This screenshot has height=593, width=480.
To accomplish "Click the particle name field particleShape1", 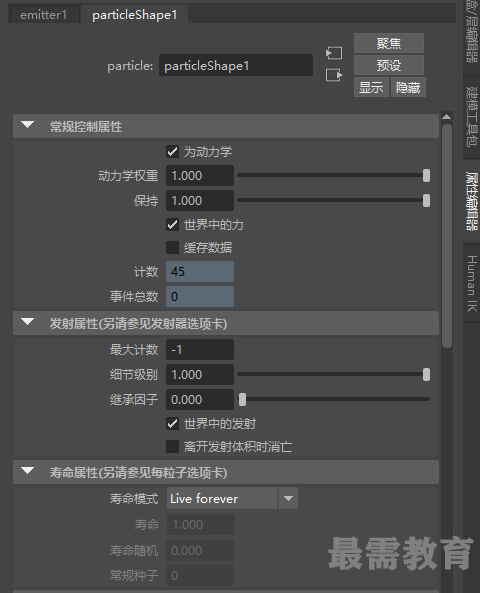I will tap(236, 65).
